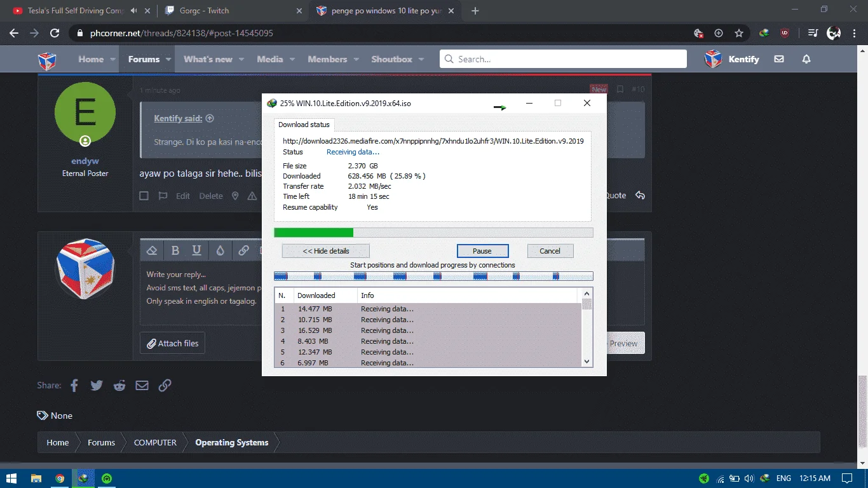Image resolution: width=868 pixels, height=488 pixels.
Task: Toggle underline in the reply editor
Action: 197,250
